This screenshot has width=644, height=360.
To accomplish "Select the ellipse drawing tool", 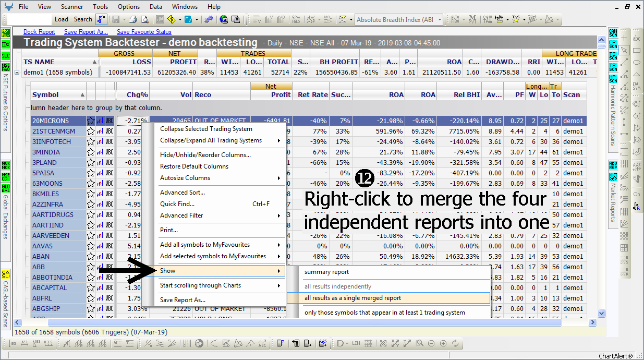I will 637,62.
